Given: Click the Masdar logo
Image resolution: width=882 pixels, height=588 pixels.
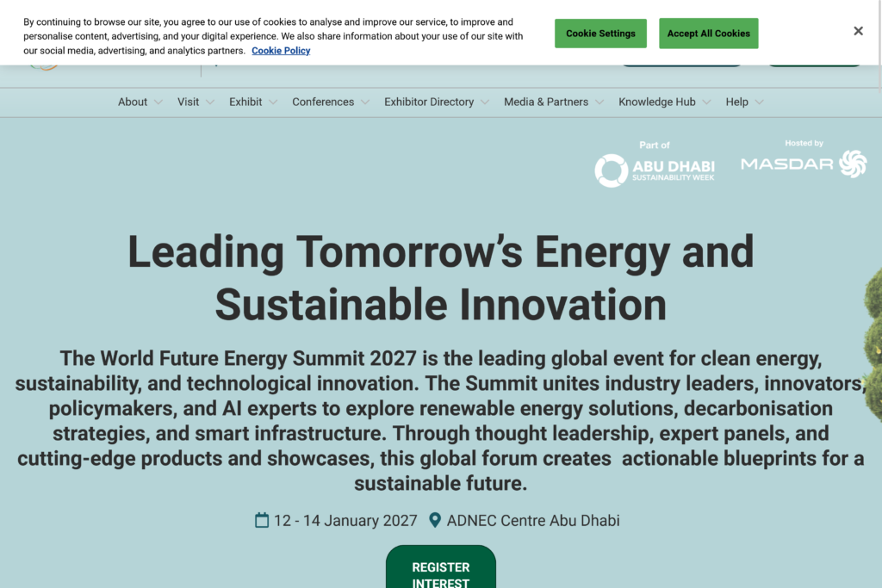Looking at the screenshot, I should (803, 164).
